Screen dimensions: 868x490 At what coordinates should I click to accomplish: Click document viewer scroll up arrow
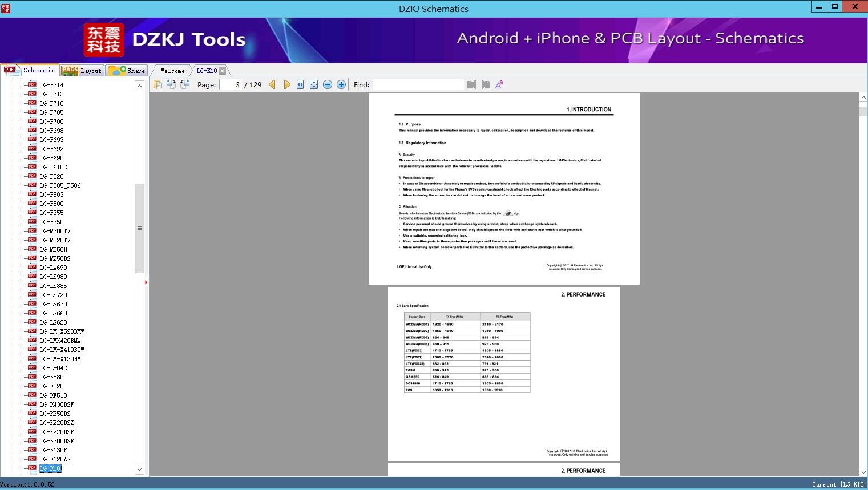coord(863,98)
